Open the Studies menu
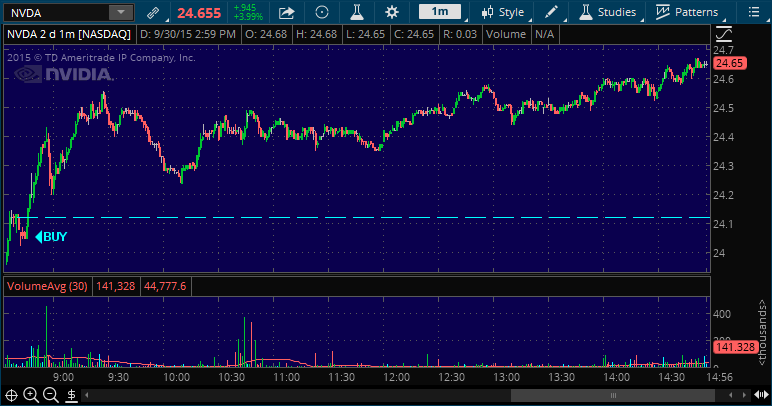The width and height of the screenshot is (772, 406). click(607, 12)
